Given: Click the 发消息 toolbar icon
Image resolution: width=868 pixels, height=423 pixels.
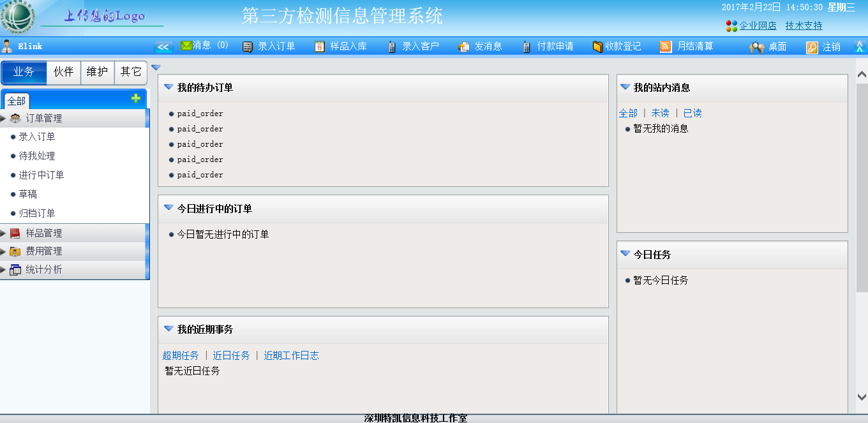Looking at the screenshot, I should point(464,47).
